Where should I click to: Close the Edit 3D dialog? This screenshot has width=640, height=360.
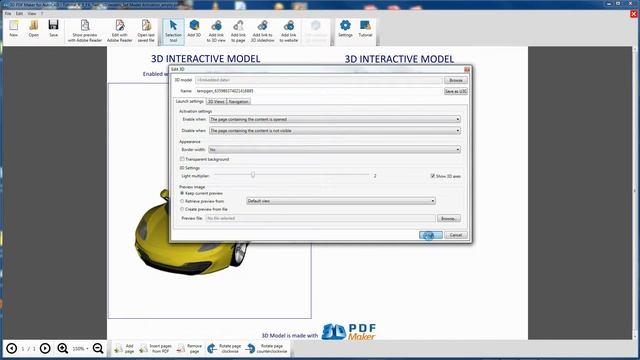point(467,69)
